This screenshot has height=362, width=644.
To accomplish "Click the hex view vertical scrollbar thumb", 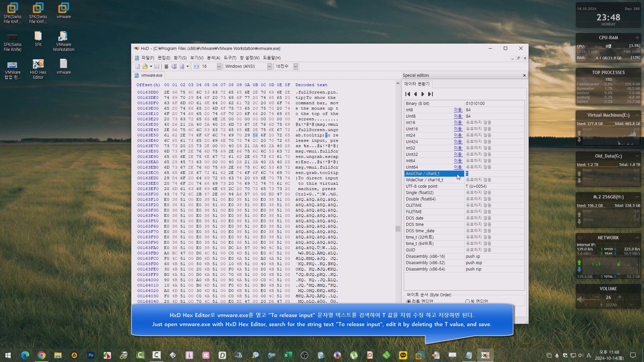I will coord(398,229).
